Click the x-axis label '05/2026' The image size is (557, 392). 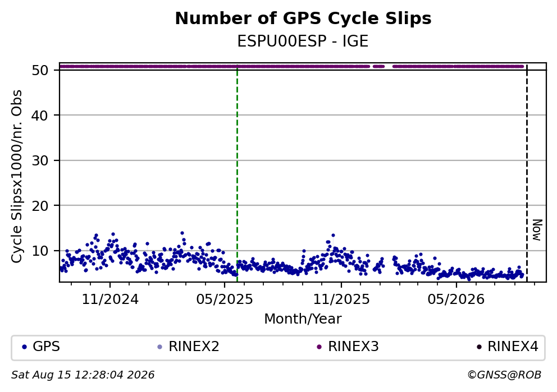(x=456, y=300)
